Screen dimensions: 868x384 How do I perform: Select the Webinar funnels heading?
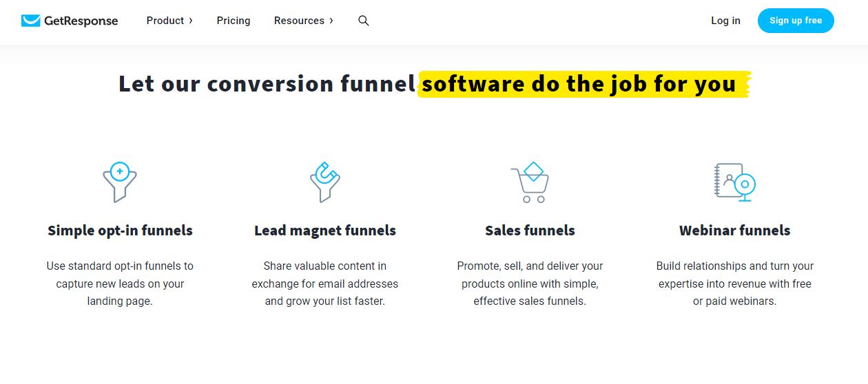tap(735, 231)
